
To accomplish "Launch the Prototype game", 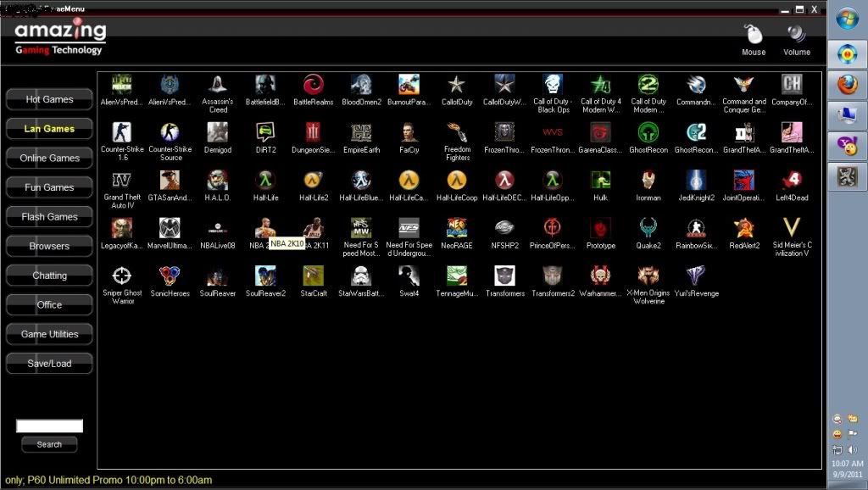I will (x=601, y=228).
